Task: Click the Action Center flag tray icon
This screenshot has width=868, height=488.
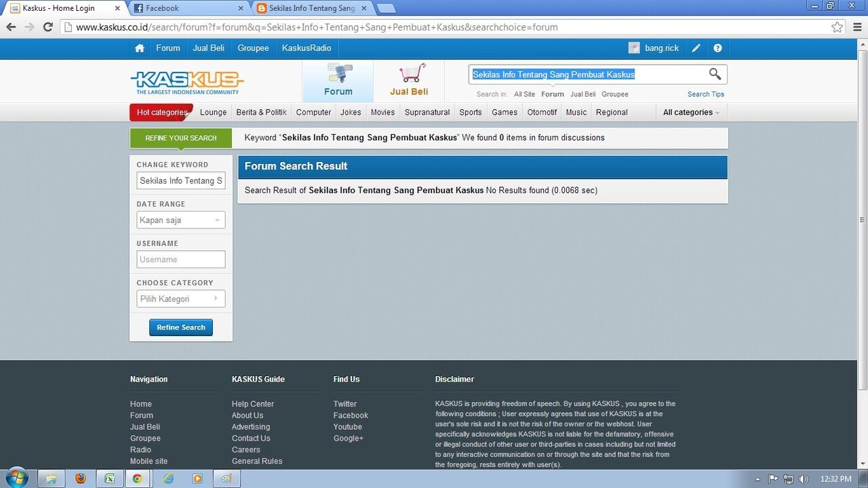Action: click(774, 479)
